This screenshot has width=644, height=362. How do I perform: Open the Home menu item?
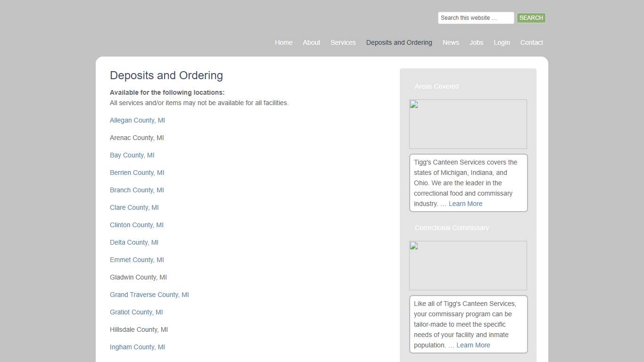(x=283, y=42)
